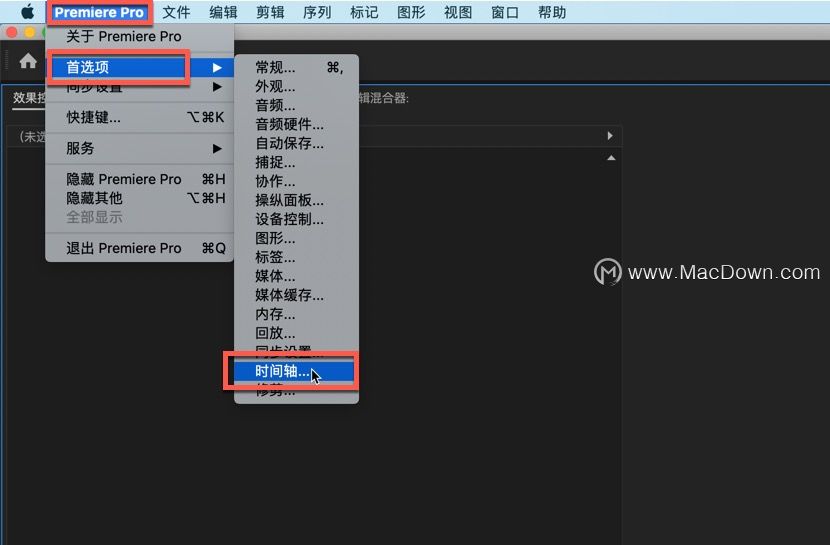Open 时间轴... preferences

tap(296, 371)
